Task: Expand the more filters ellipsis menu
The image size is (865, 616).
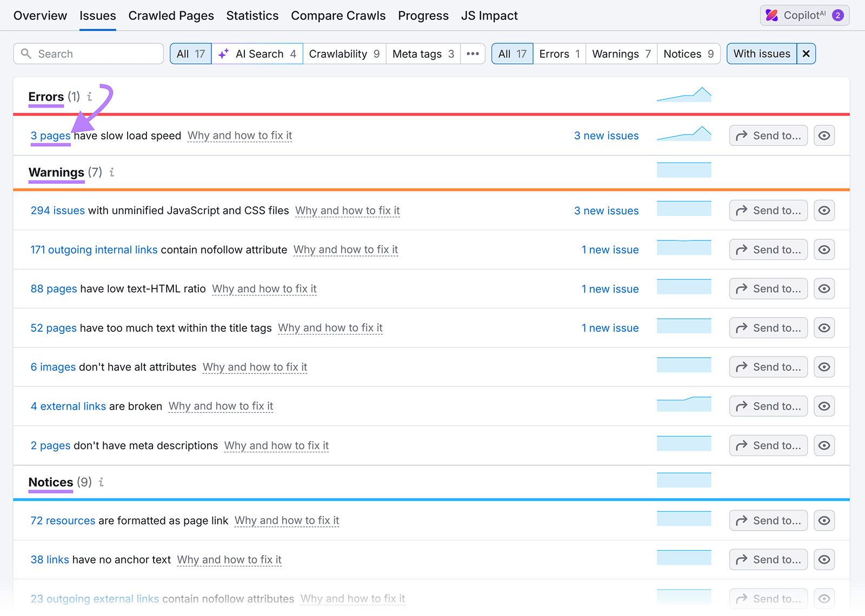Action: (473, 53)
